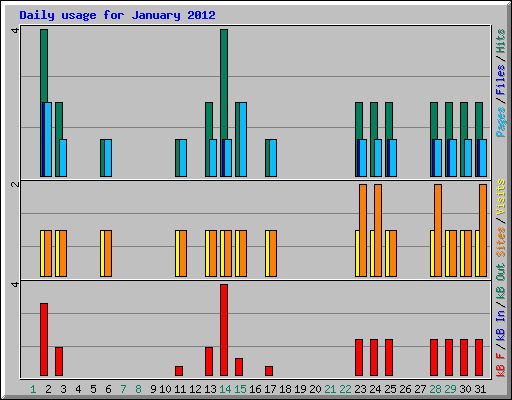The image size is (512, 400).
Task: Select the orange "Sites" legend label
Action: [x=501, y=242]
